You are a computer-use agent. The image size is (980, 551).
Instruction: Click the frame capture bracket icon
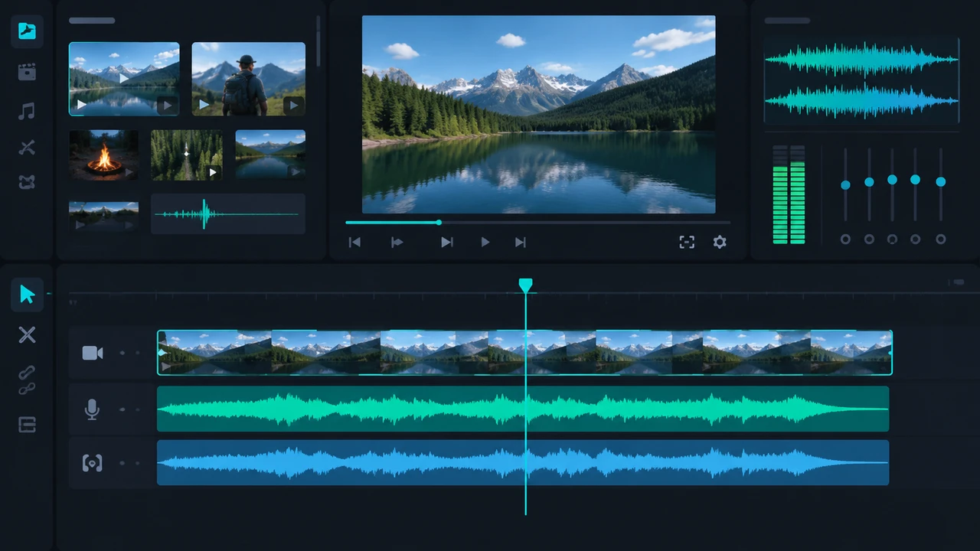687,242
